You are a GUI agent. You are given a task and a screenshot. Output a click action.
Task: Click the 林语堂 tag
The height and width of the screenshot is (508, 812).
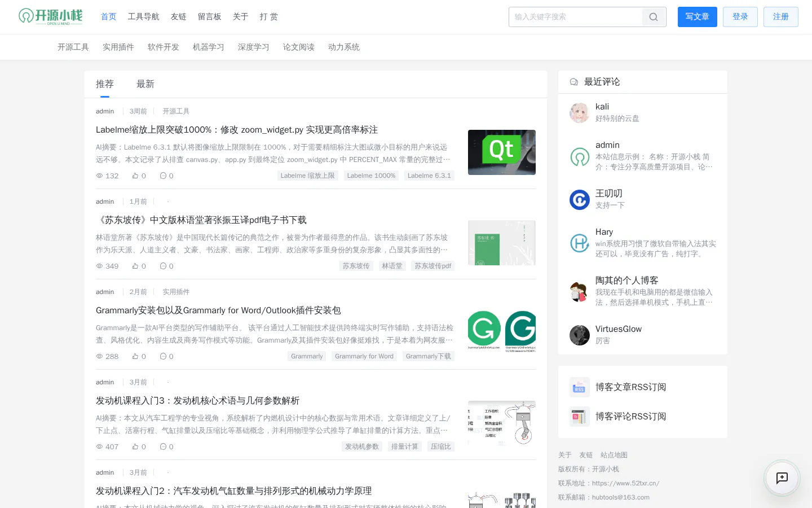[x=392, y=266]
